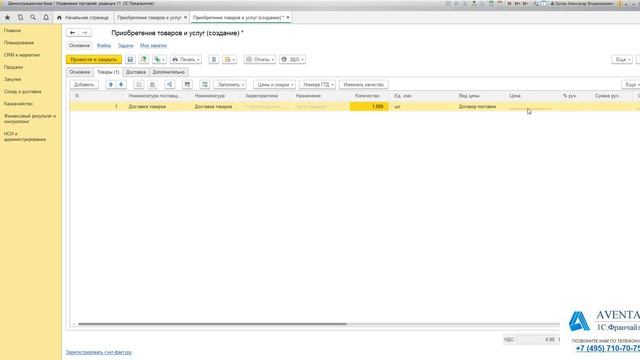The image size is (640, 360).
Task: Select the Основное navigation link under the title
Action: (79, 46)
